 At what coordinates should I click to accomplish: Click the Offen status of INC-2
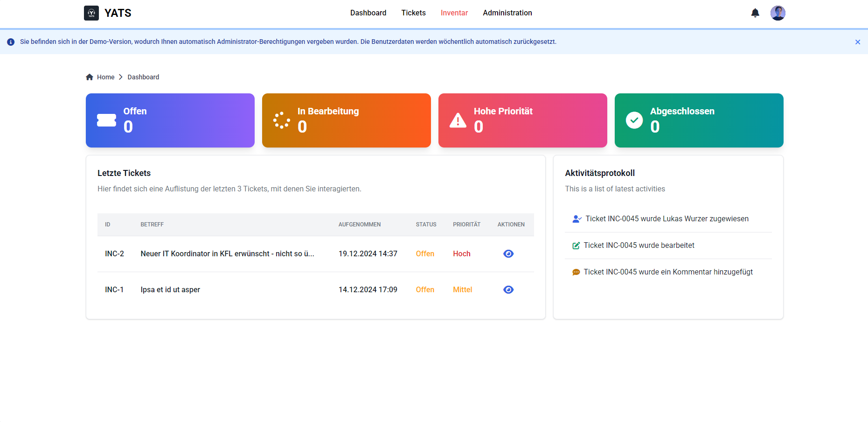425,254
